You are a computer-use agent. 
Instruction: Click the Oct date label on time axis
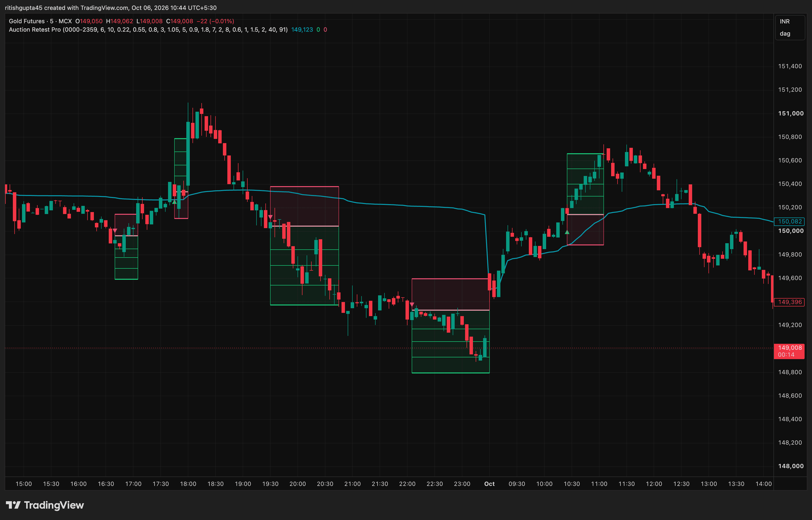pos(489,484)
